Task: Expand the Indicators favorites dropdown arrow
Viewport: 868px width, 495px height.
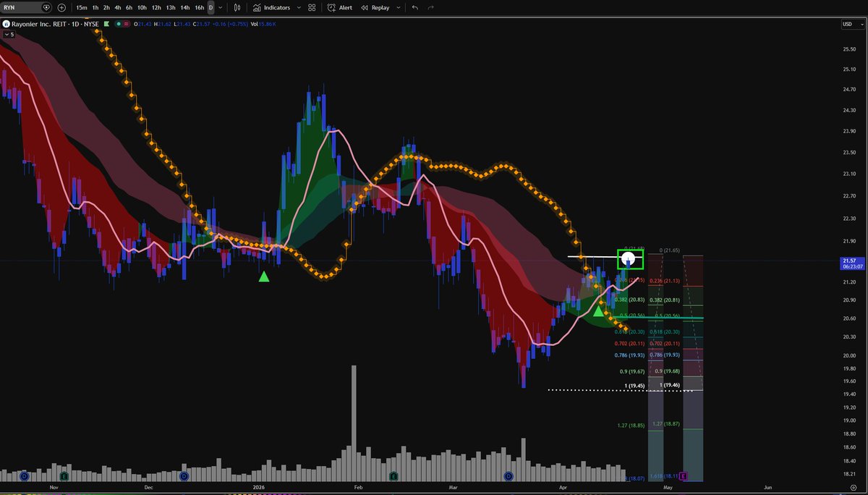Action: [x=297, y=7]
